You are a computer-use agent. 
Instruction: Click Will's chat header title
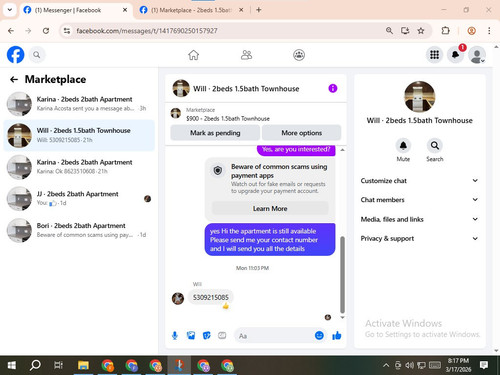[246, 89]
